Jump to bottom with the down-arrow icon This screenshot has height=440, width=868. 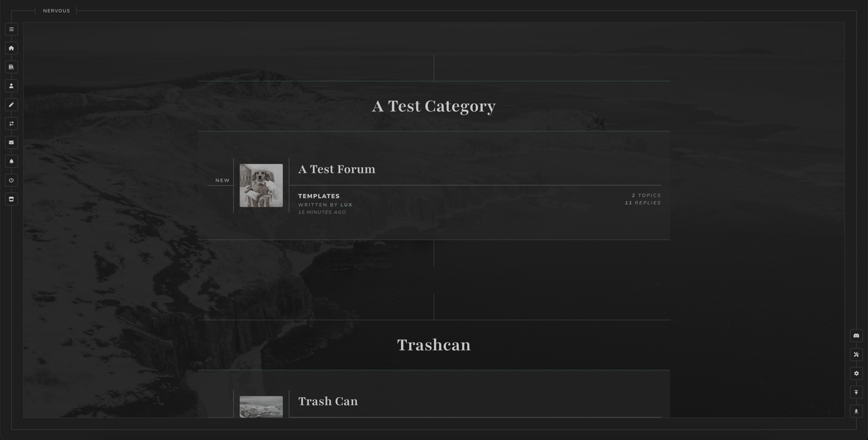coord(856,411)
